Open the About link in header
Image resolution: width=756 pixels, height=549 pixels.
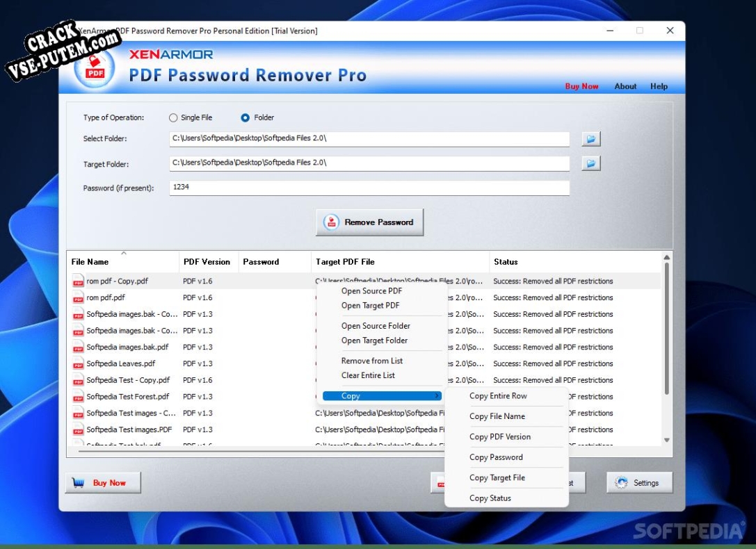click(625, 87)
